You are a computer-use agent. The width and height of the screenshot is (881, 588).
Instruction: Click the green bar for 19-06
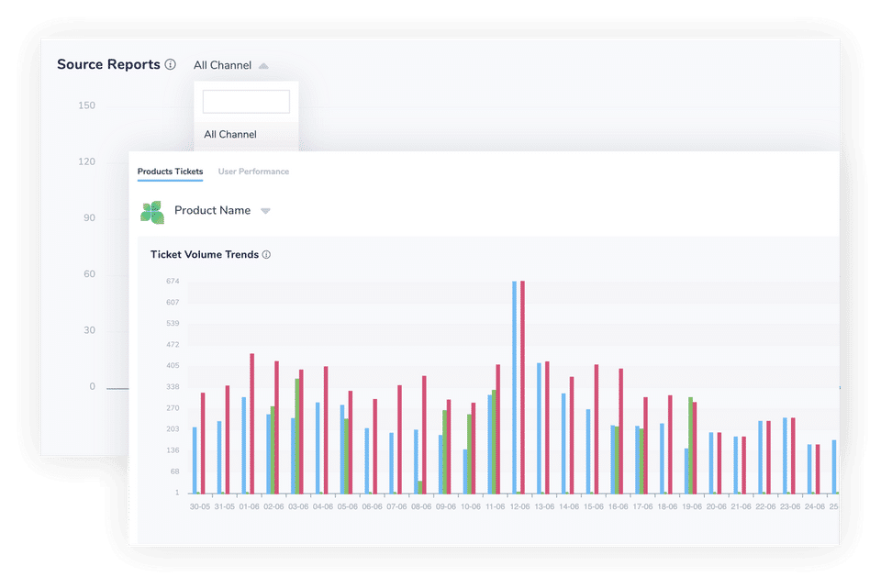(x=690, y=445)
